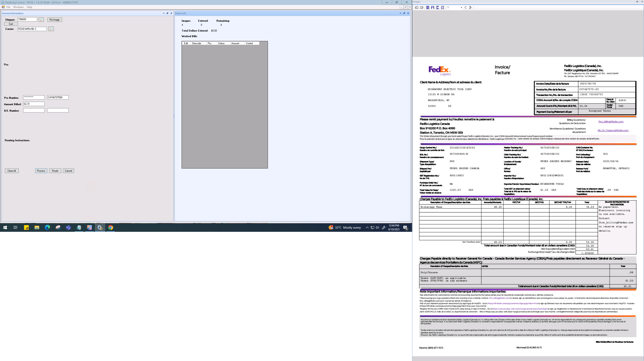Click the Amount Billed input field

pyautogui.click(x=34, y=104)
